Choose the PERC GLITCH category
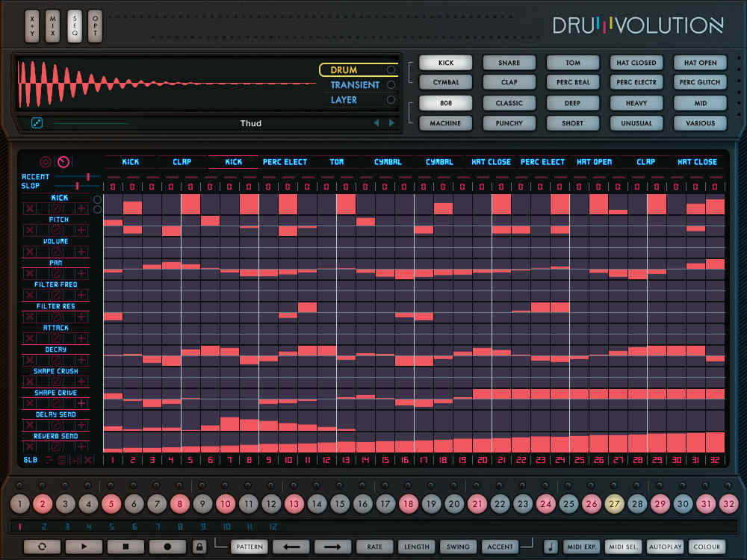747x560 pixels. click(x=700, y=82)
